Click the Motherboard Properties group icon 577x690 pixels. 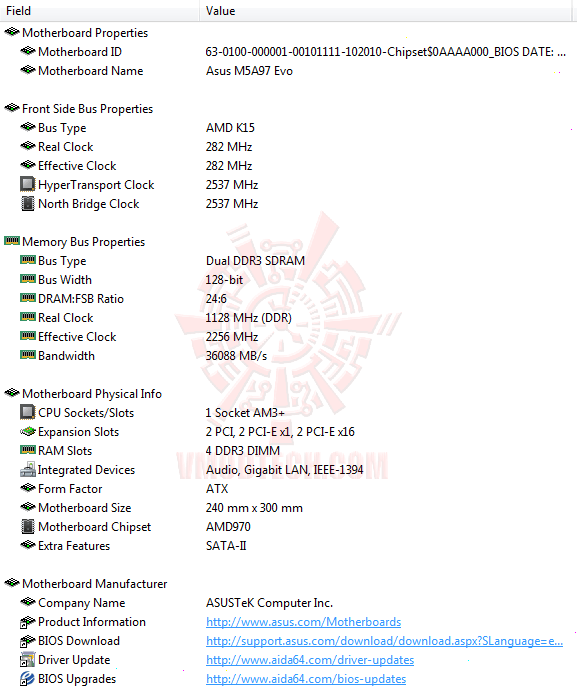click(12, 32)
